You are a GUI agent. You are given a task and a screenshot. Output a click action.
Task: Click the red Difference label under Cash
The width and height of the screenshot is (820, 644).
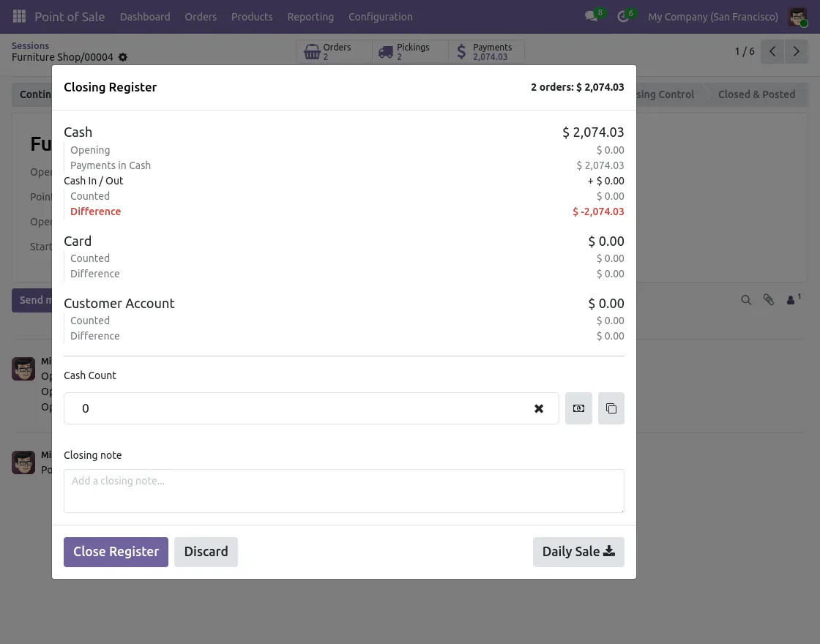(96, 211)
